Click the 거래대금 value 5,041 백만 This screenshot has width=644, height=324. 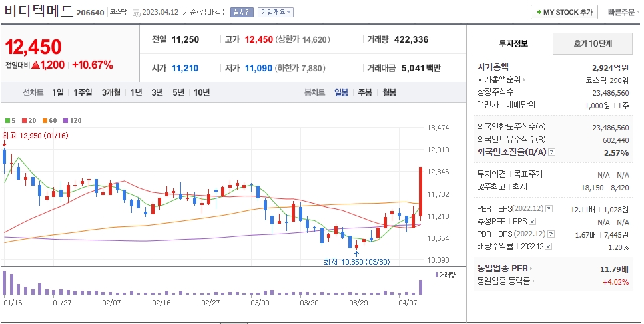tap(421, 68)
